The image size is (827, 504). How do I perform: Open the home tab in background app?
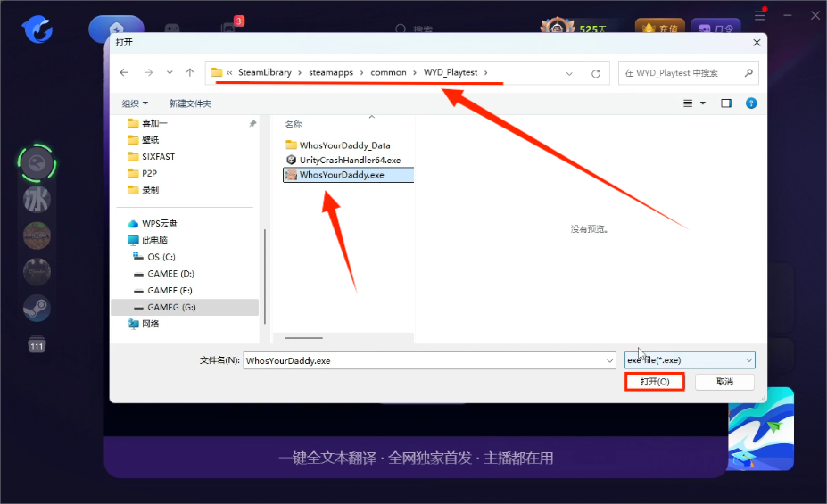(117, 29)
